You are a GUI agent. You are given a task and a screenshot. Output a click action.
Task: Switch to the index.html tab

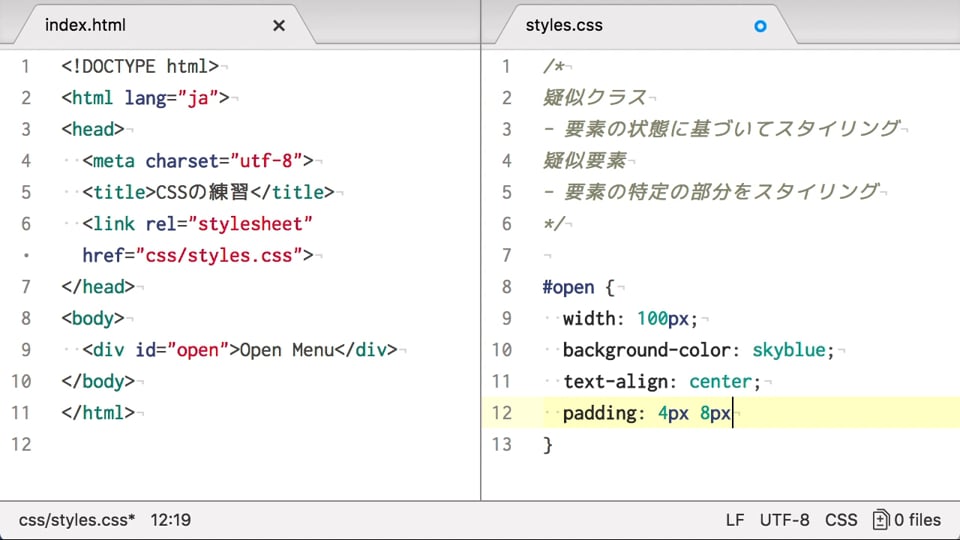86,25
